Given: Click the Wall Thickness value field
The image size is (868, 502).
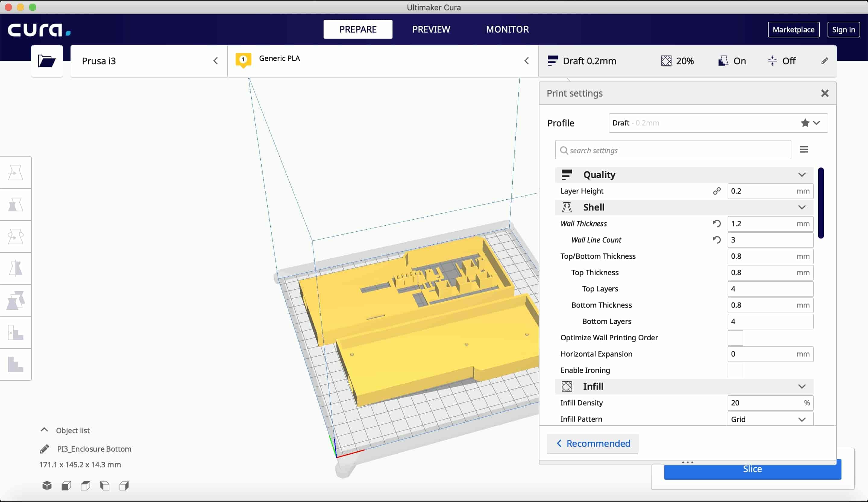Looking at the screenshot, I should pos(771,224).
